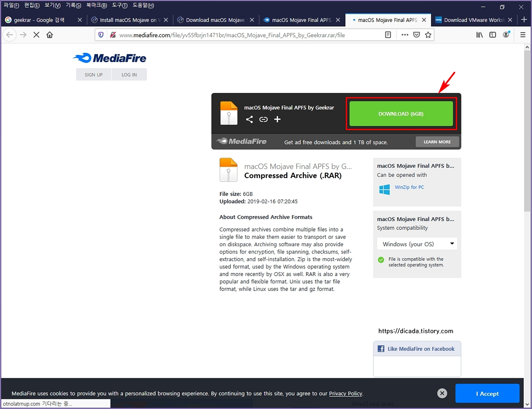This screenshot has width=532, height=409.
Task: Click the Compressed Archive (.RAR) heading
Action: click(x=293, y=176)
